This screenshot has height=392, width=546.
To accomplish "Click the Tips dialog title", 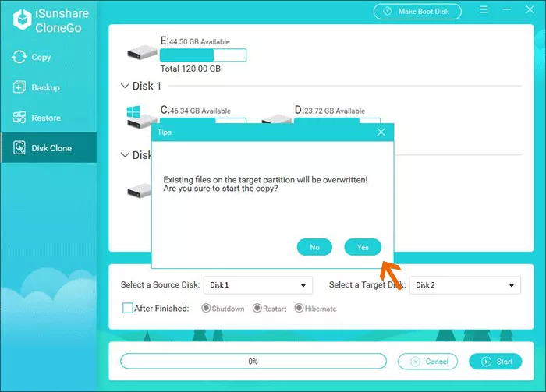I will pos(165,132).
